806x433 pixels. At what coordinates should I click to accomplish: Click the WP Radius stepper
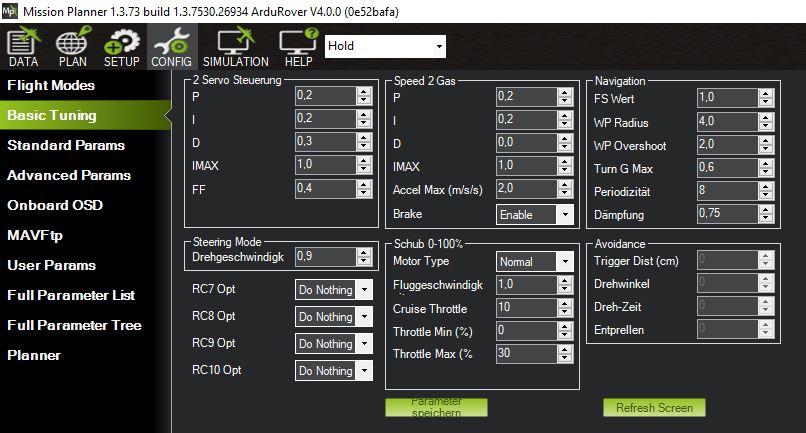pyautogui.click(x=766, y=121)
